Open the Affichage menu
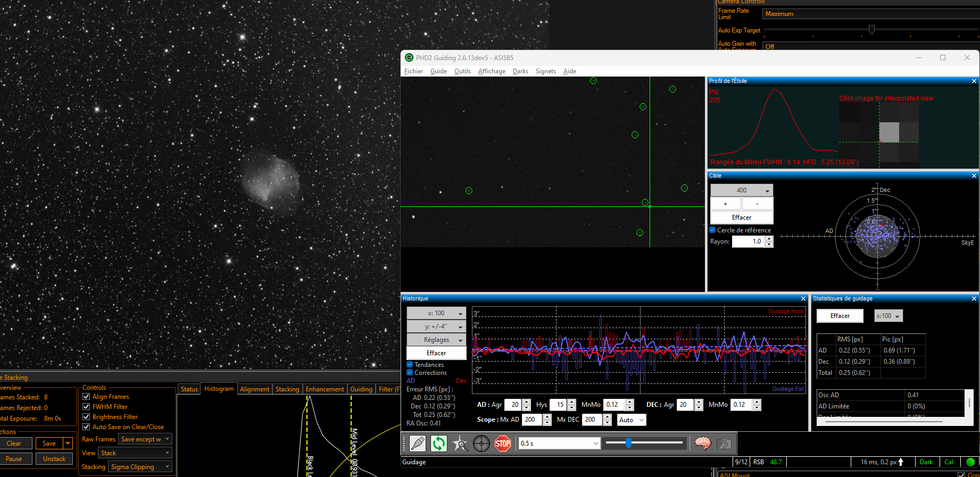The image size is (980, 477). (492, 71)
